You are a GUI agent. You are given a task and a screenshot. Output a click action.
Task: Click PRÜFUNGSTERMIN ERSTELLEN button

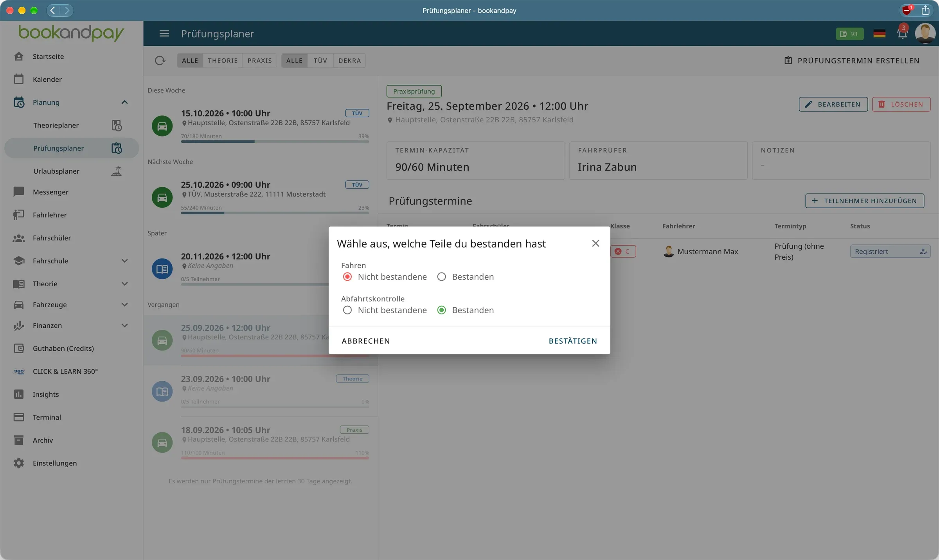click(x=852, y=61)
